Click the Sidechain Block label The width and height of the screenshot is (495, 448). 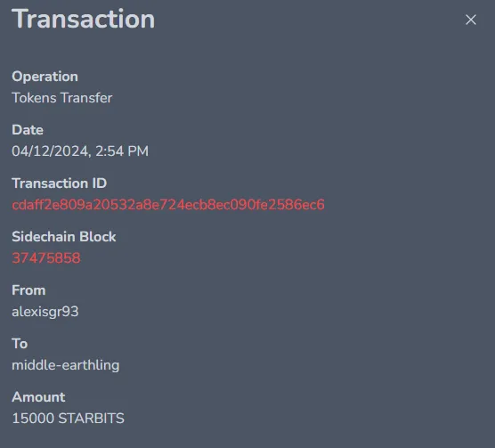pyautogui.click(x=64, y=237)
